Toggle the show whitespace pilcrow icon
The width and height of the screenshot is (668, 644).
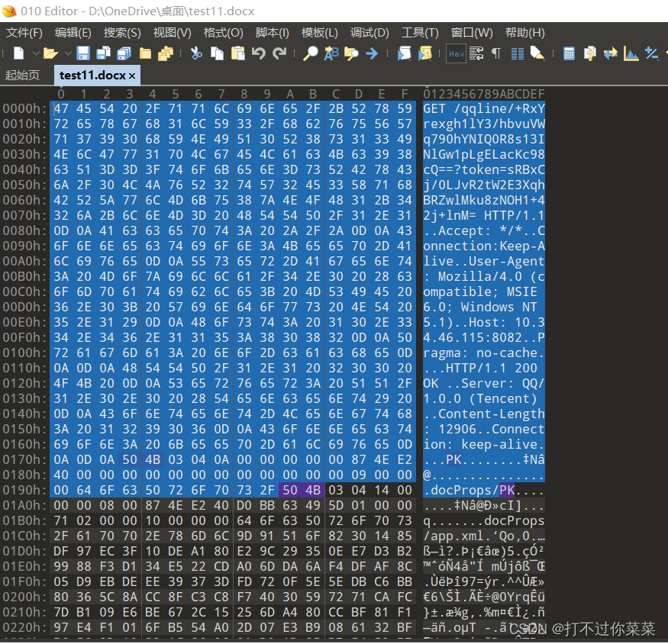pyautogui.click(x=496, y=53)
